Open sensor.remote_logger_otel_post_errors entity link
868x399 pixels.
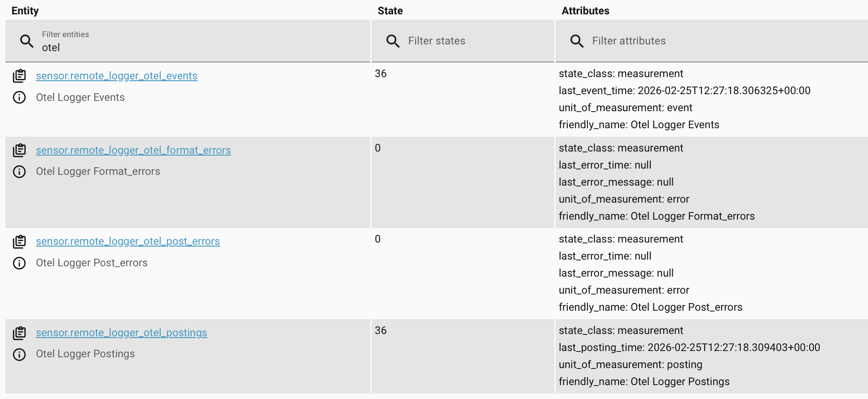[x=128, y=241]
